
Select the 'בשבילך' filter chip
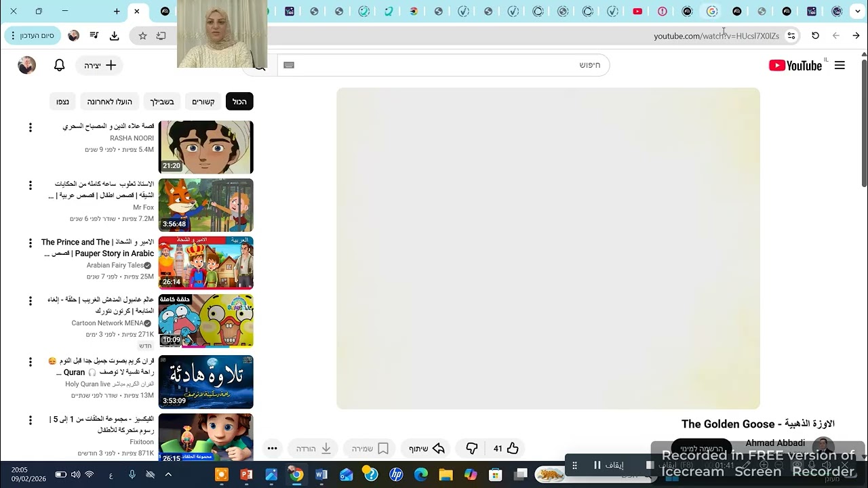162,102
